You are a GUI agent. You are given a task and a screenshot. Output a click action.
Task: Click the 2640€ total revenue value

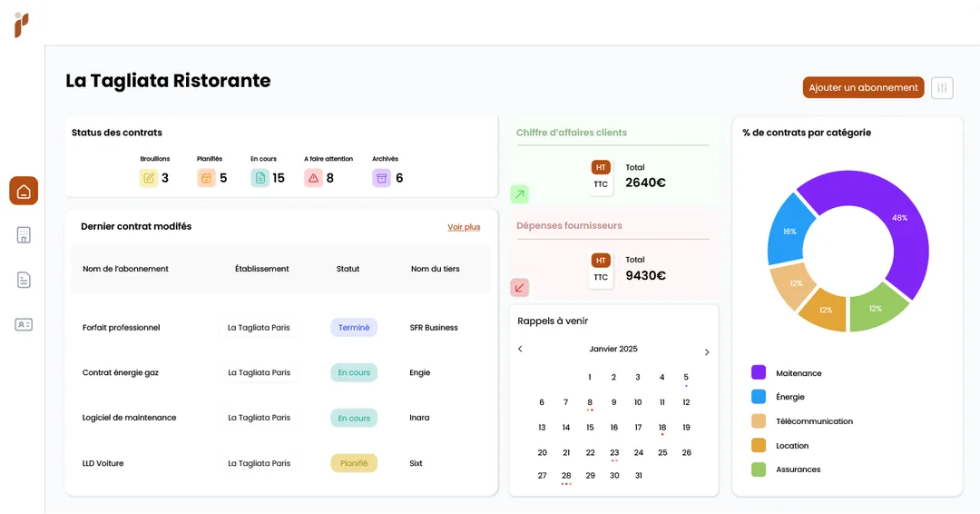click(646, 183)
